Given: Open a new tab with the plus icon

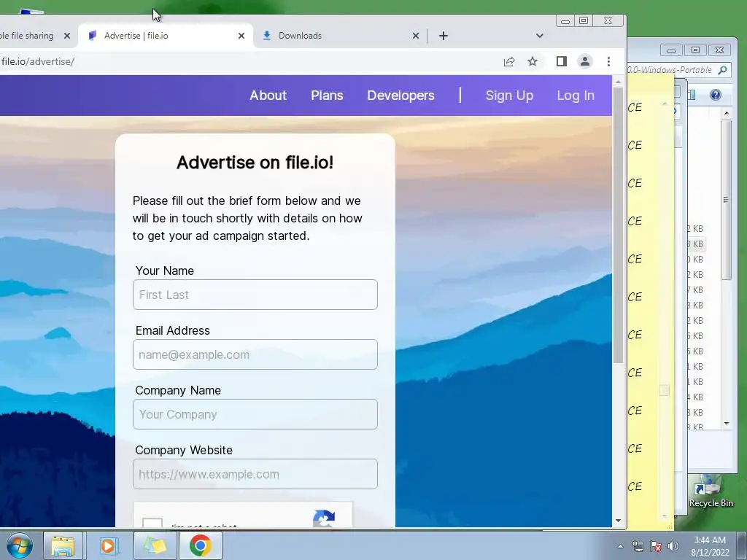Looking at the screenshot, I should pyautogui.click(x=443, y=36).
